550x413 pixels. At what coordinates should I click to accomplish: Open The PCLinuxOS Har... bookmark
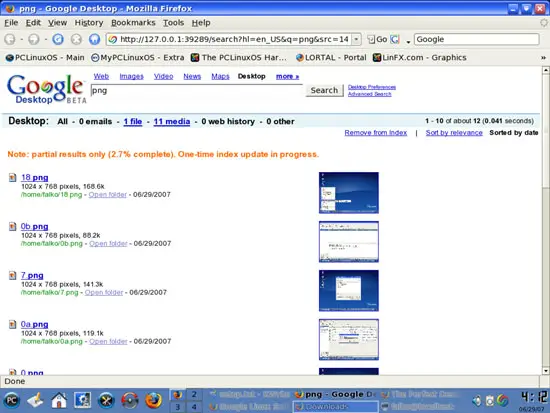tap(239, 58)
